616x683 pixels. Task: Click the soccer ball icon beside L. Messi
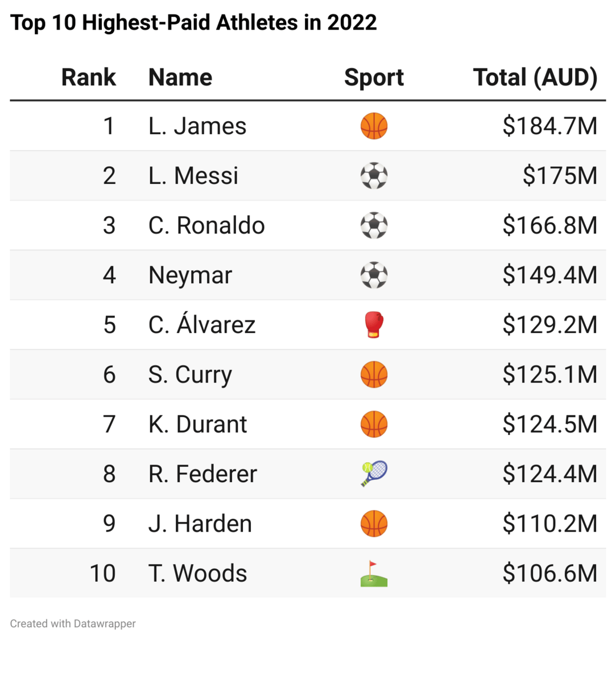point(374,176)
